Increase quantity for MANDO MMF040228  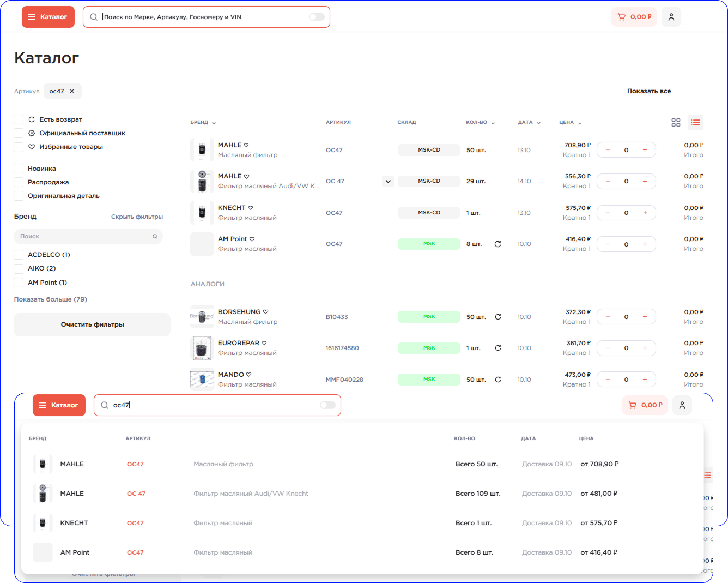pyautogui.click(x=645, y=380)
